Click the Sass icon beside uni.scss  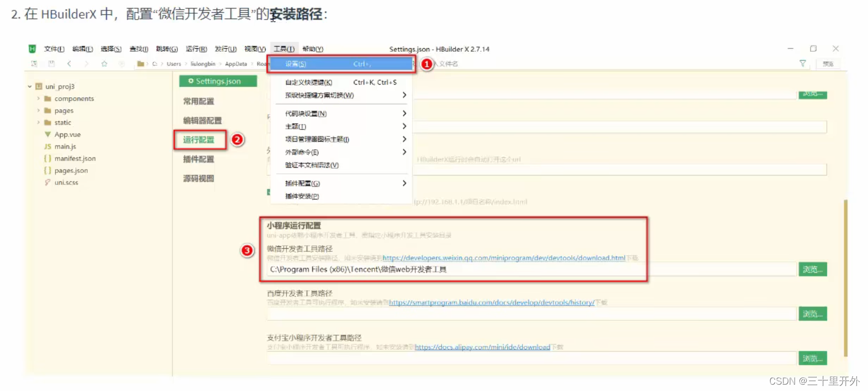click(48, 182)
